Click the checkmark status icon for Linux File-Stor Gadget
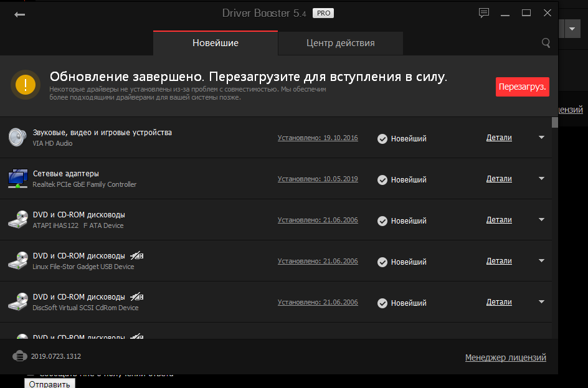 point(382,262)
